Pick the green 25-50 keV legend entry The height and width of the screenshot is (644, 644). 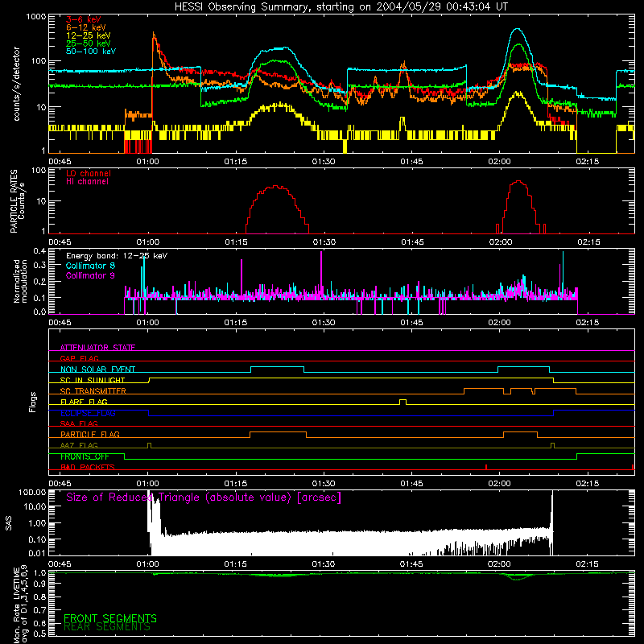pos(88,43)
